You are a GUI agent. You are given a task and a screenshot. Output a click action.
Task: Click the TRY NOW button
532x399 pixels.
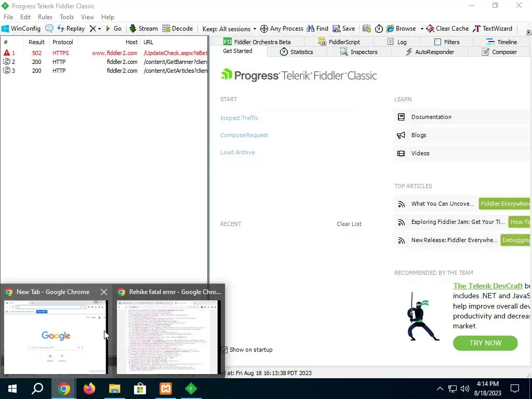(x=485, y=343)
